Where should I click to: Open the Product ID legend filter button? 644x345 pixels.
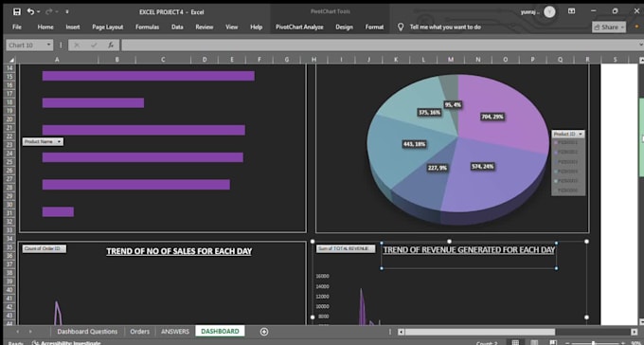click(x=568, y=134)
